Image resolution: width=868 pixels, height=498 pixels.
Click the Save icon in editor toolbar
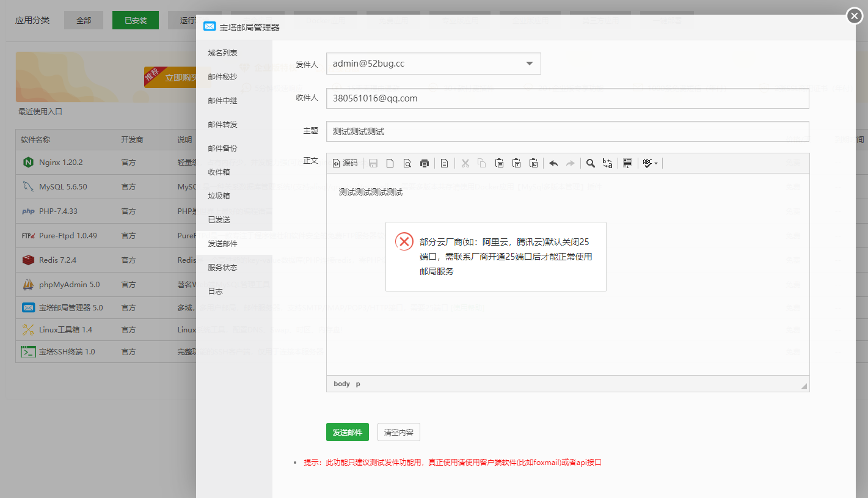pos(373,163)
